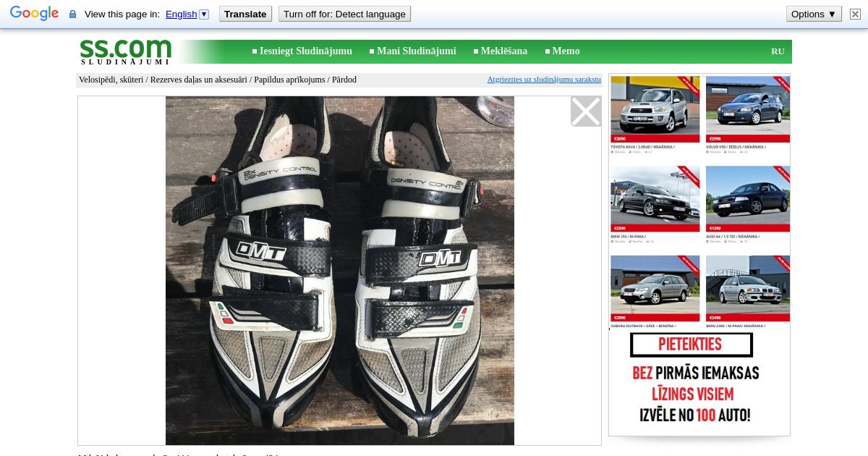
Task: Open Meklēšana menu item
Action: point(504,51)
